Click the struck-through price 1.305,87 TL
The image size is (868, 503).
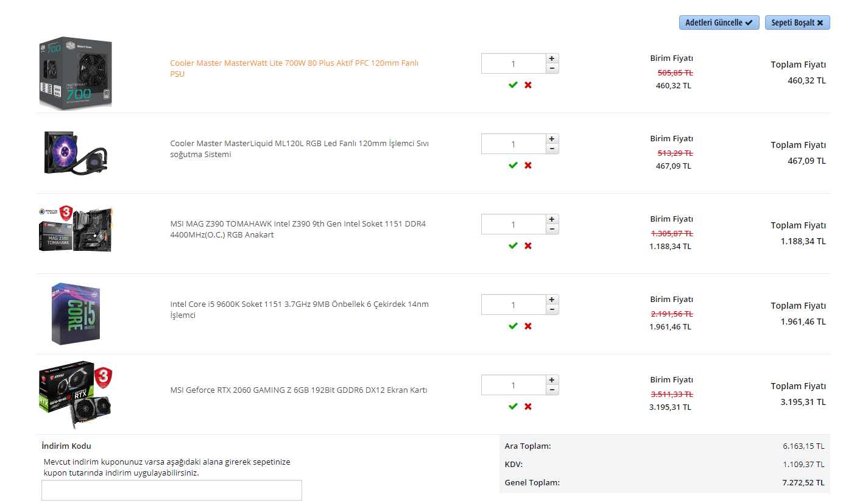[672, 233]
